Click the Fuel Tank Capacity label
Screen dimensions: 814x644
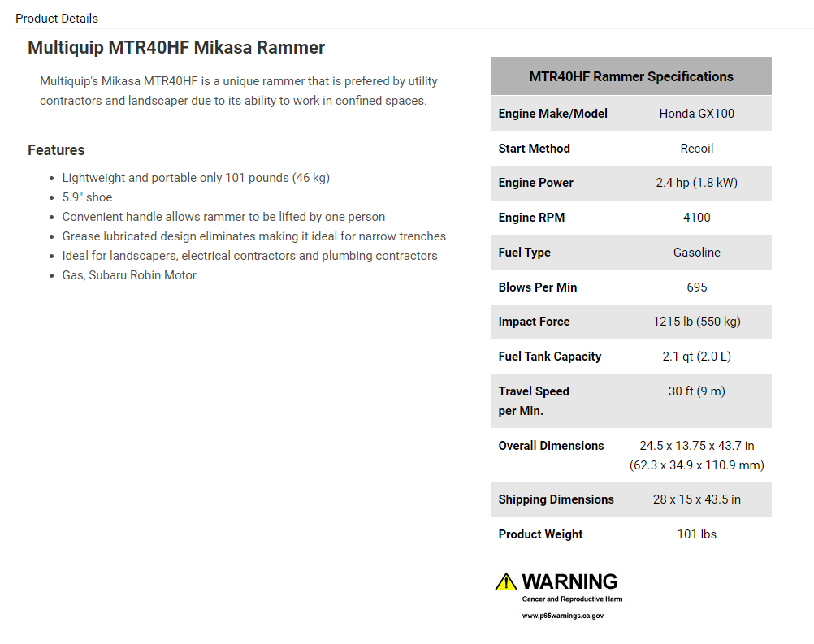coord(550,357)
